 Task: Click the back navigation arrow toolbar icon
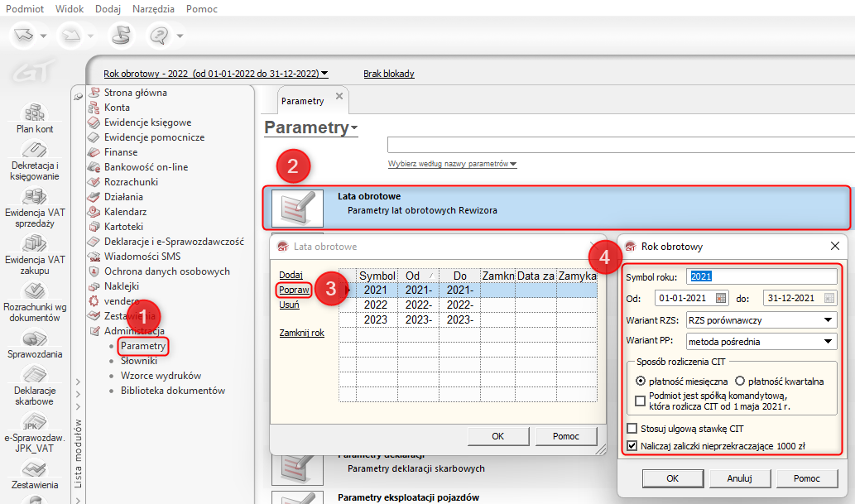pyautogui.click(x=23, y=36)
